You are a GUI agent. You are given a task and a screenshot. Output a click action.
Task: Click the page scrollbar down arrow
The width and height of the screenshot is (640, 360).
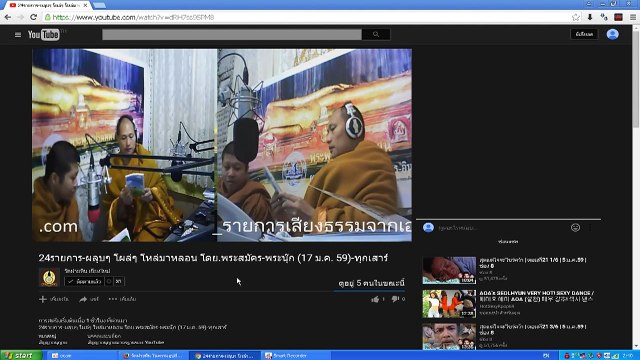click(x=636, y=346)
